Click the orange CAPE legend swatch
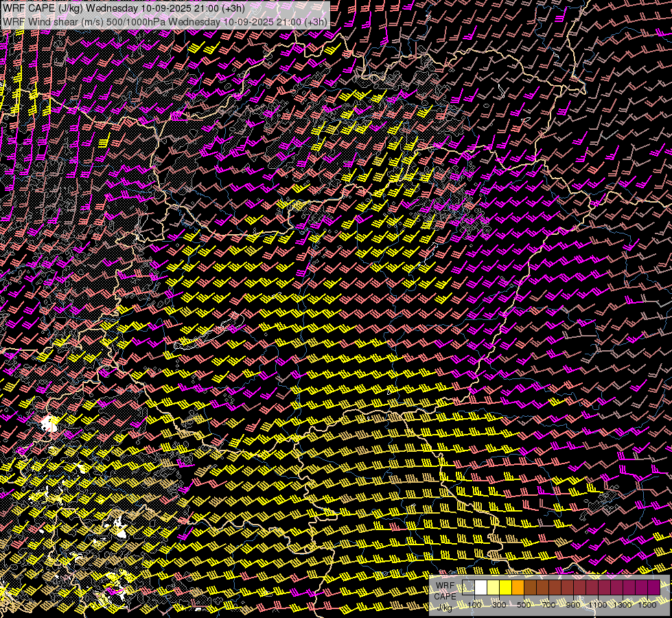Image resolution: width=672 pixels, height=618 pixels. (x=518, y=588)
